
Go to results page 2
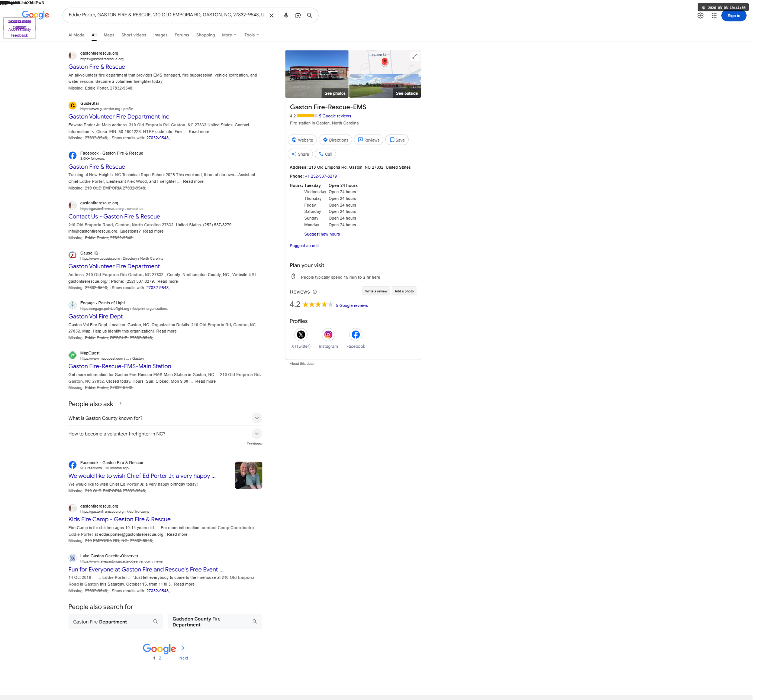pos(160,658)
